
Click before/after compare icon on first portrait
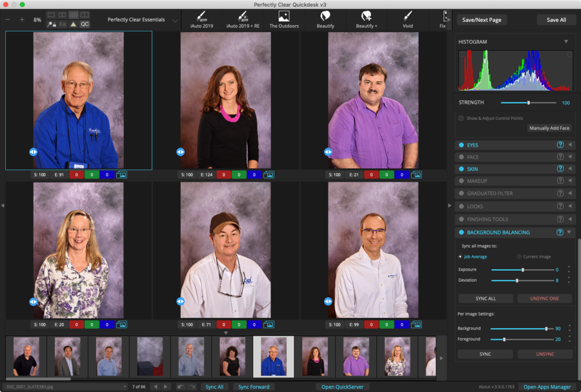coord(33,152)
